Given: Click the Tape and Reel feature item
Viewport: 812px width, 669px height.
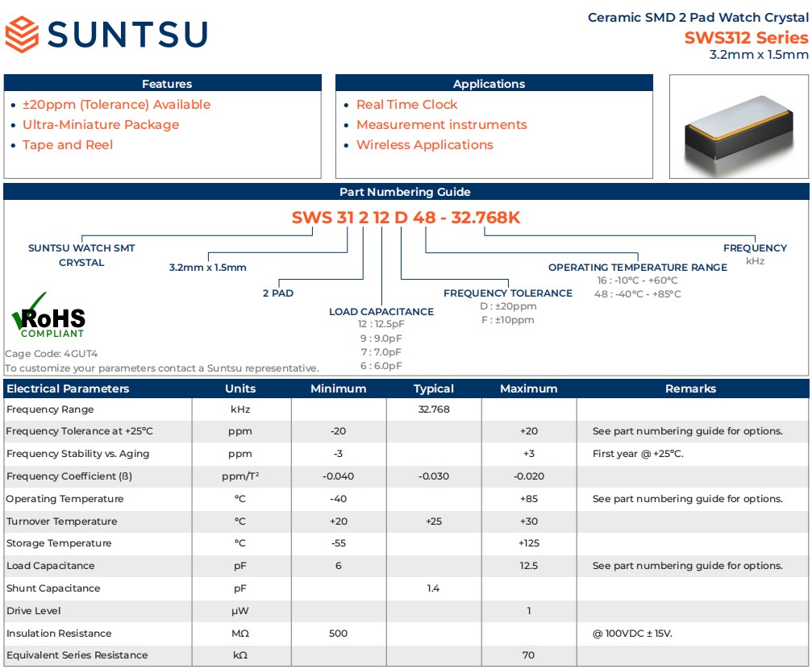Looking at the screenshot, I should coord(68,145).
